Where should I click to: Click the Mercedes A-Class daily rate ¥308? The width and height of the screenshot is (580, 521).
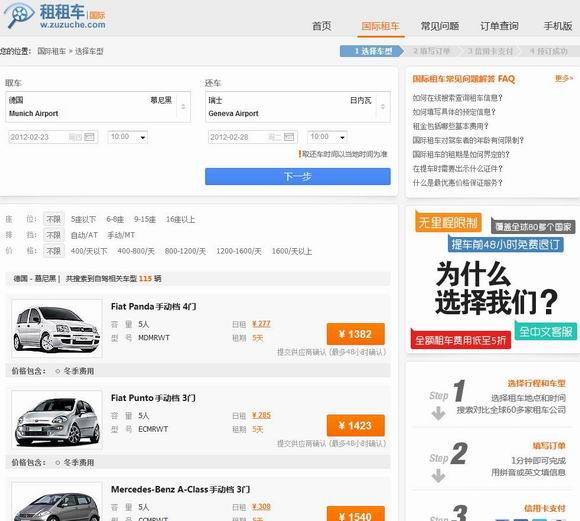[x=261, y=507]
